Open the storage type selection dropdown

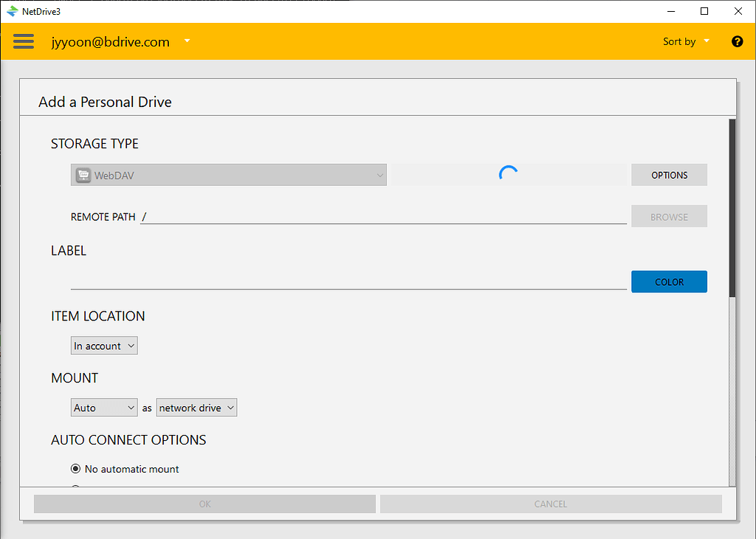tap(228, 174)
